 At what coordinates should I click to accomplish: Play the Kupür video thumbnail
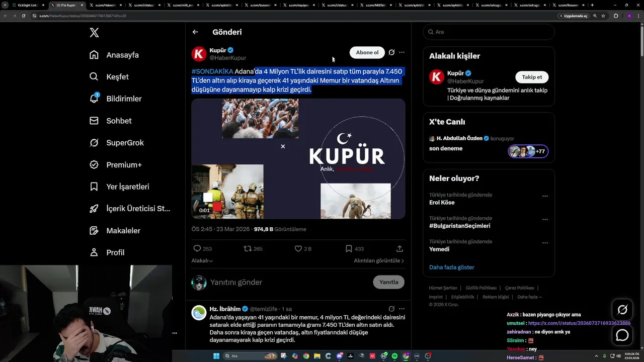(x=298, y=159)
